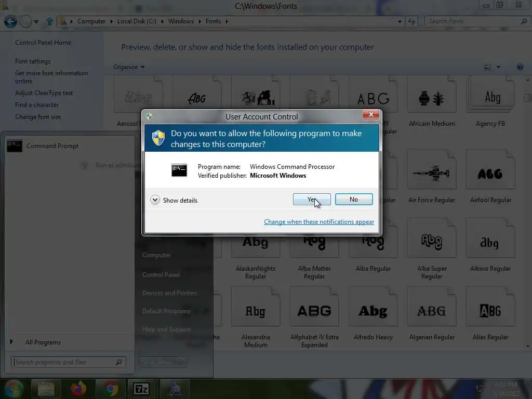The width and height of the screenshot is (532, 399).
Task: Select the Africain Medium font
Action: (x=432, y=102)
